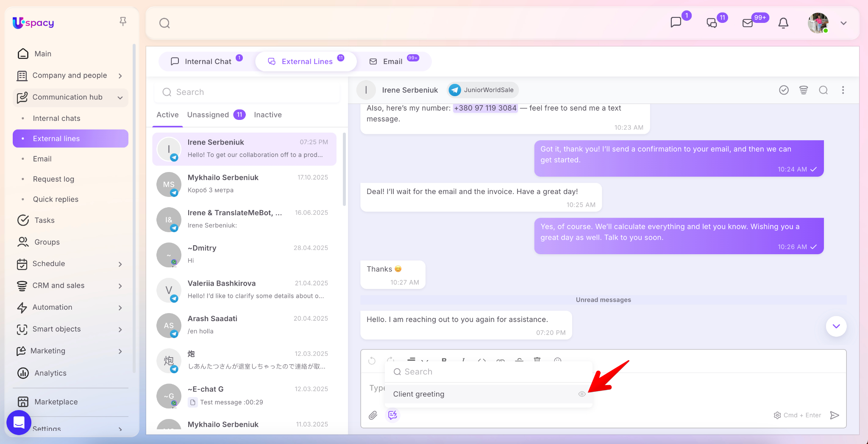Click the pin sidebar icon
868x444 pixels.
123,21
